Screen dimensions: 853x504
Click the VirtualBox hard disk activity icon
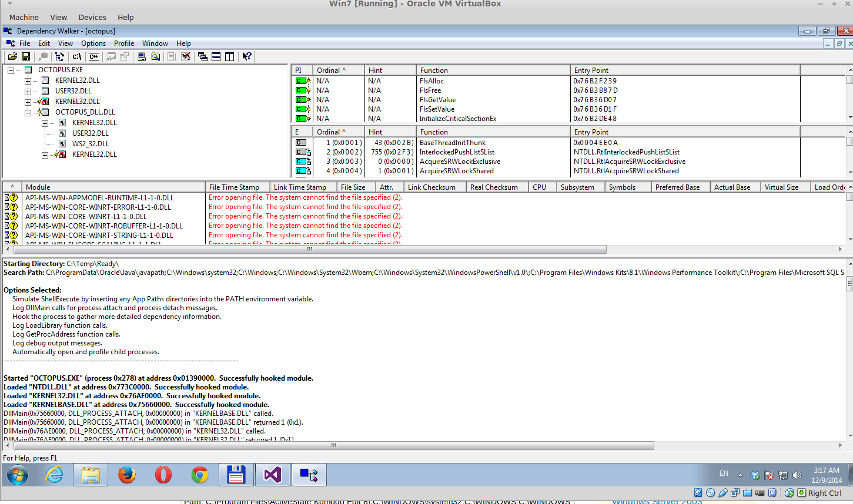tap(698, 493)
